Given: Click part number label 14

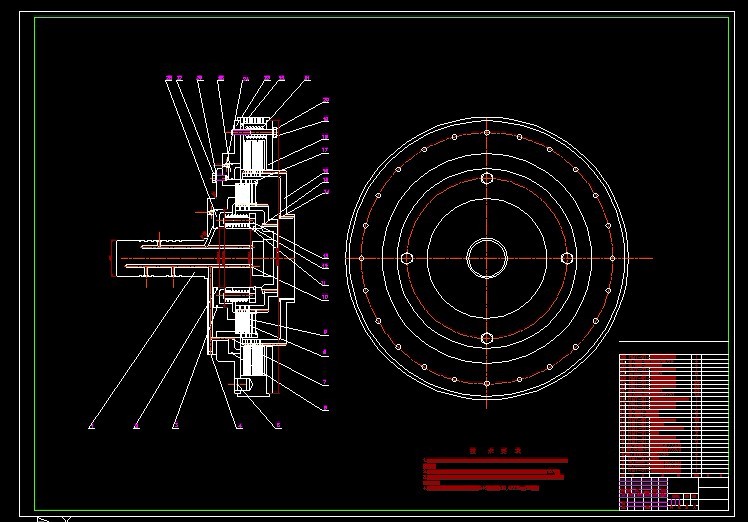Looking at the screenshot, I should (x=326, y=192).
